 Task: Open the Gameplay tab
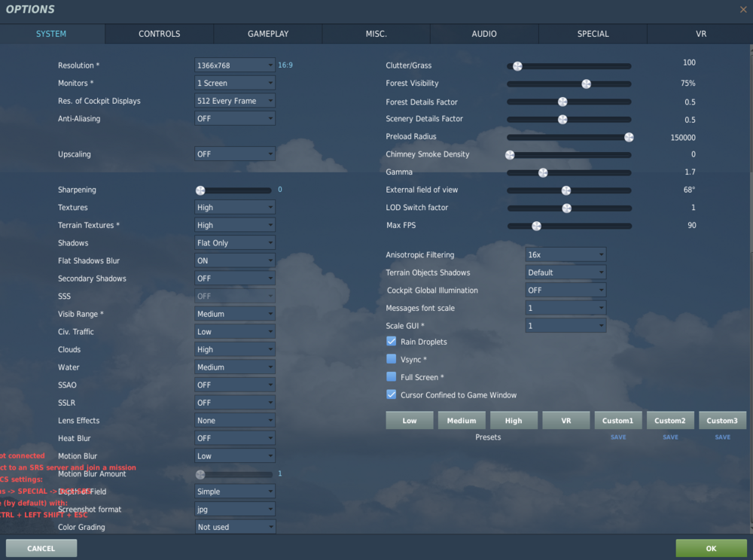[268, 34]
